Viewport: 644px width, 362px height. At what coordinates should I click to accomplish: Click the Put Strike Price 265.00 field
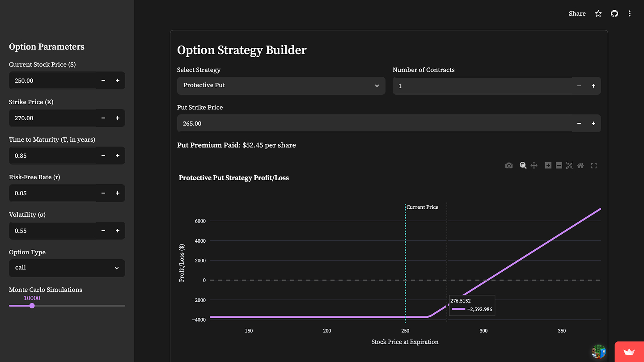click(375, 123)
